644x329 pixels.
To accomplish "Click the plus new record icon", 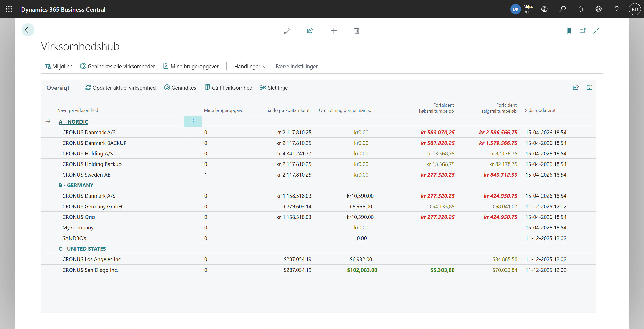I will point(334,31).
